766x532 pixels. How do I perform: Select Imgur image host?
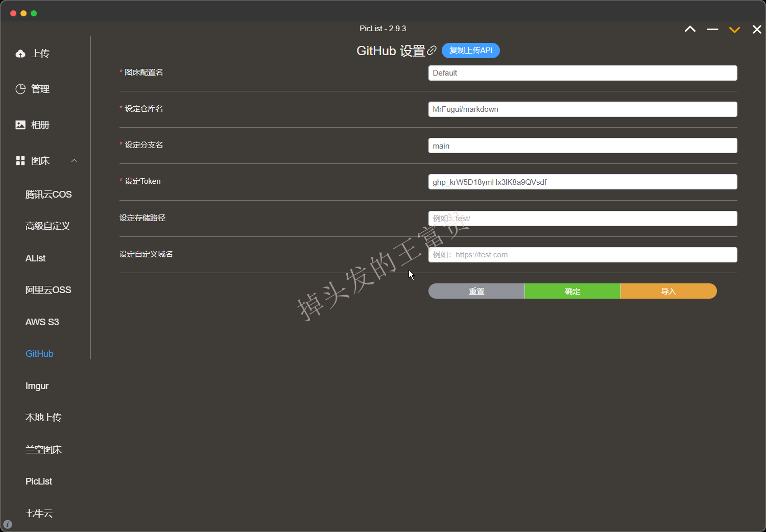point(37,386)
